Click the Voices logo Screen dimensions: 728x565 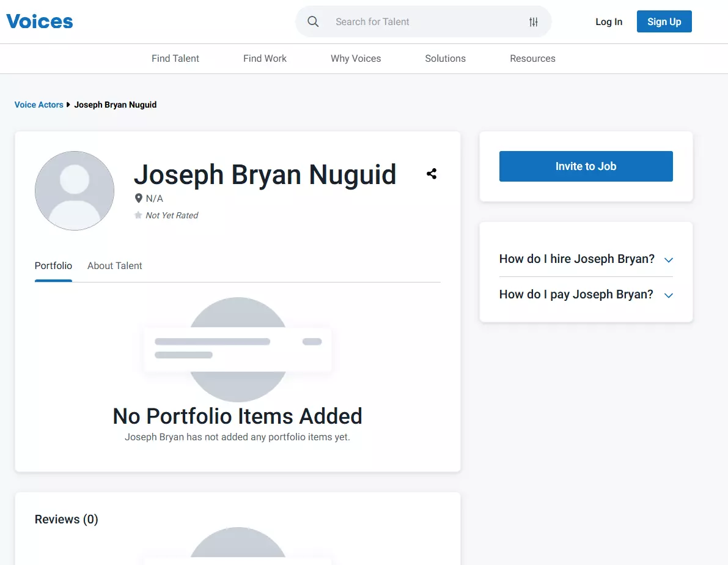coord(40,21)
